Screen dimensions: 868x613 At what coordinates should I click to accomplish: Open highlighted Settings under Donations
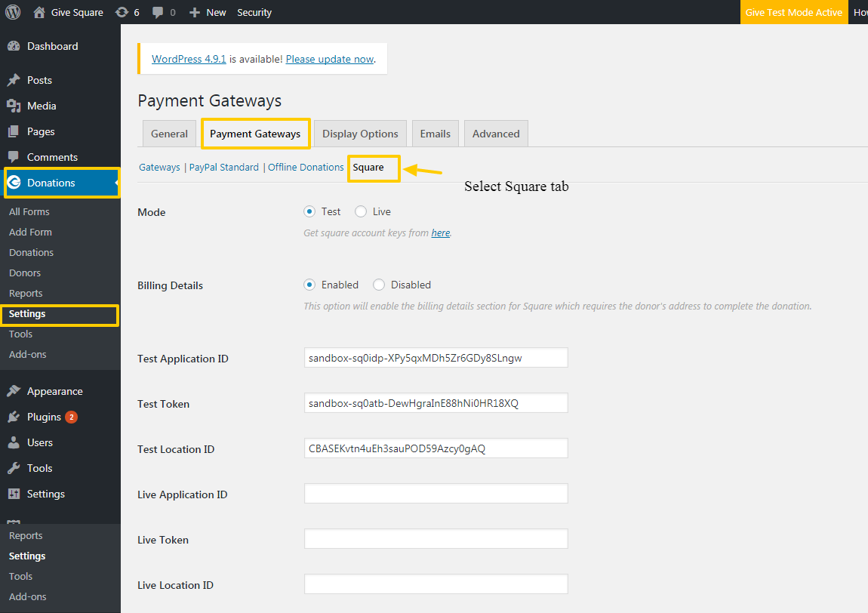[27, 314]
